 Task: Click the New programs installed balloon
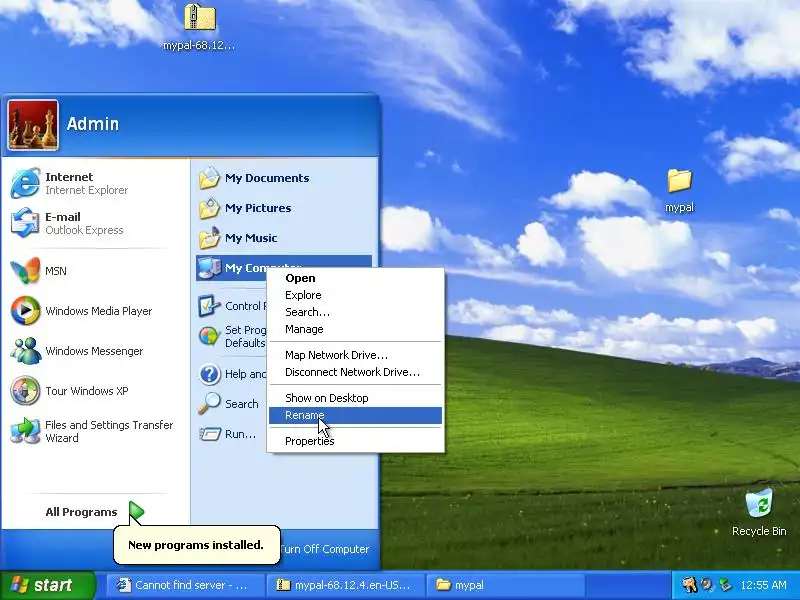pos(196,545)
